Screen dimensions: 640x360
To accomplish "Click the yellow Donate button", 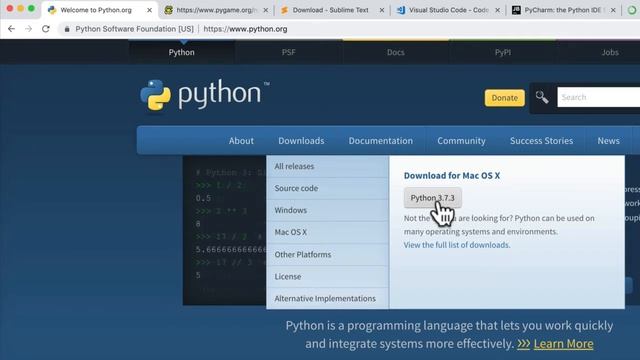I will pyautogui.click(x=504, y=98).
